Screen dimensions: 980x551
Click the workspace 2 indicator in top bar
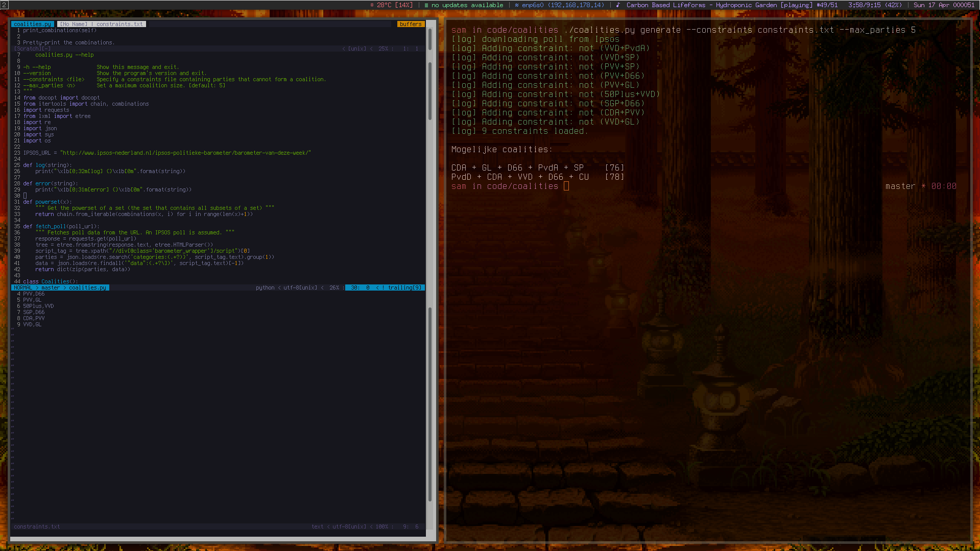tap(4, 5)
